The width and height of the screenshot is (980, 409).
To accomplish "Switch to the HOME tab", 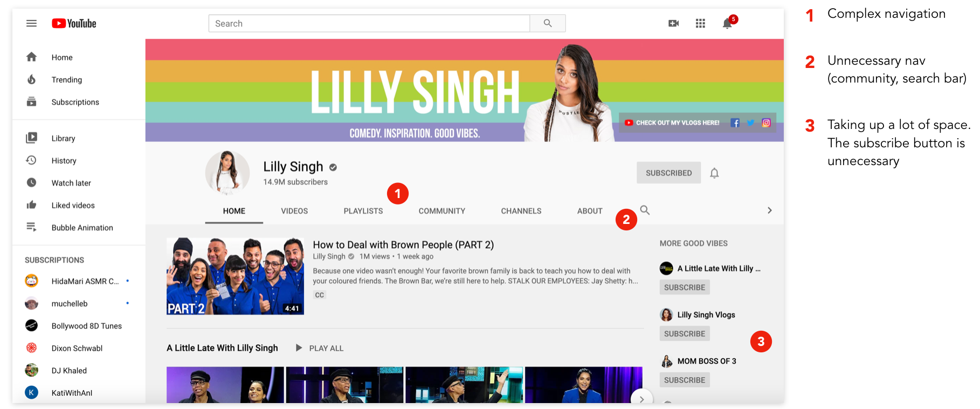I will point(234,211).
